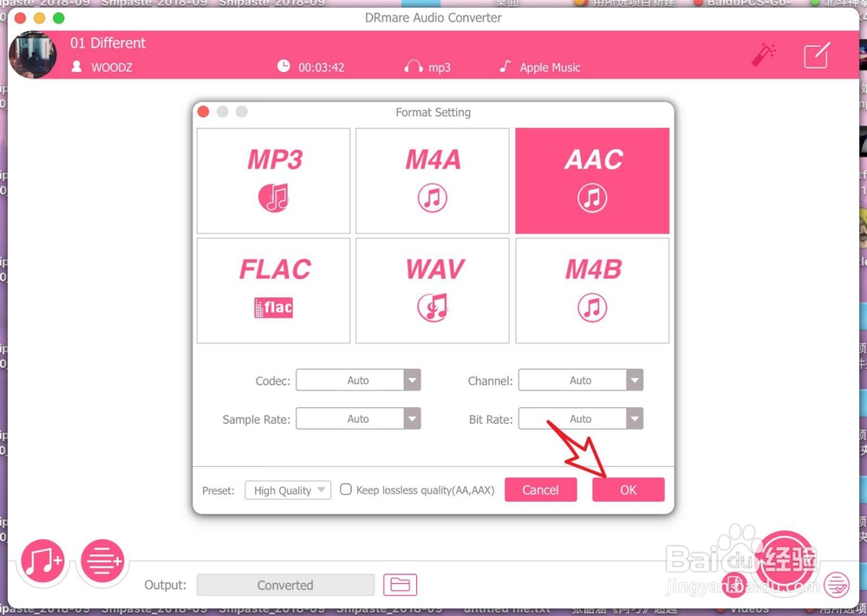
Task: Click the track title 01 Different
Action: click(x=108, y=43)
